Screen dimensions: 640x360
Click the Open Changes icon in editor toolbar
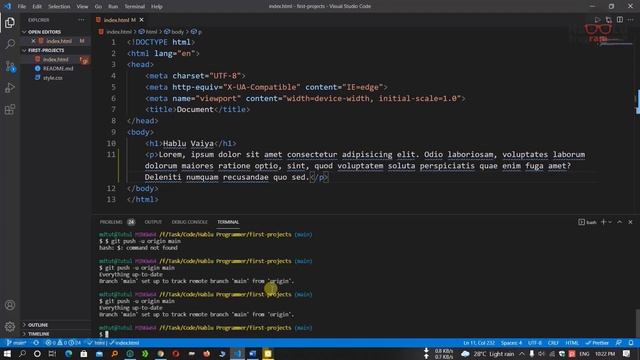coord(609,20)
